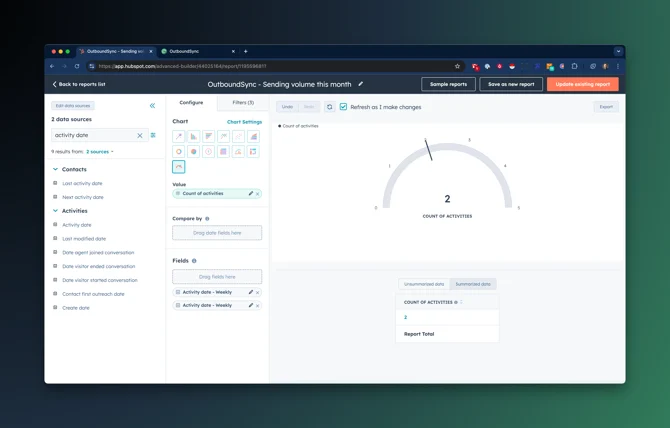Select the magic wand auto chart type

point(179,137)
